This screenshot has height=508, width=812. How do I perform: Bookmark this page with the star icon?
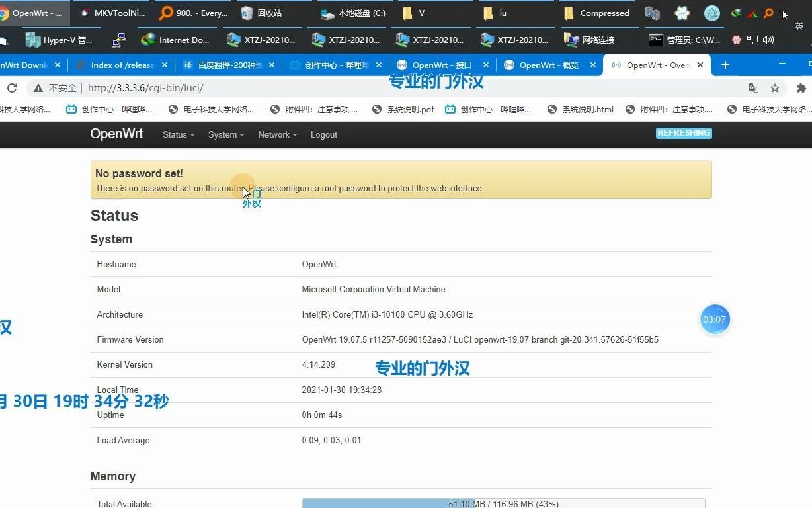[775, 87]
